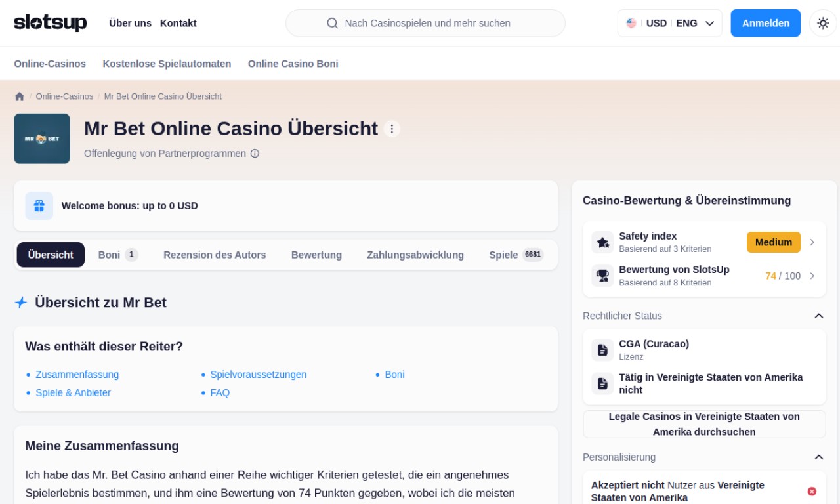The width and height of the screenshot is (840, 504).
Task: Click the home breadcrumb icon
Action: 20,96
